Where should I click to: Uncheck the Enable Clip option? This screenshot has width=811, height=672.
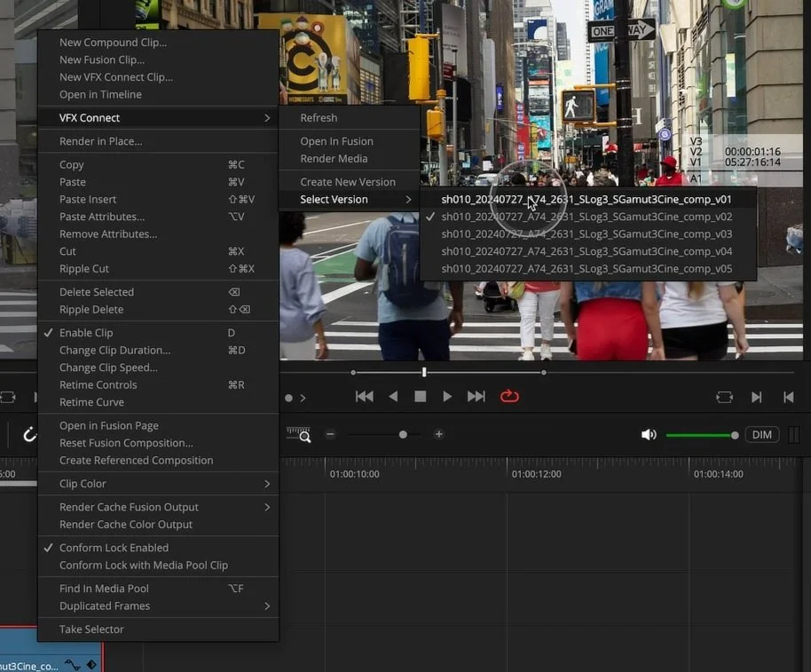coord(86,333)
